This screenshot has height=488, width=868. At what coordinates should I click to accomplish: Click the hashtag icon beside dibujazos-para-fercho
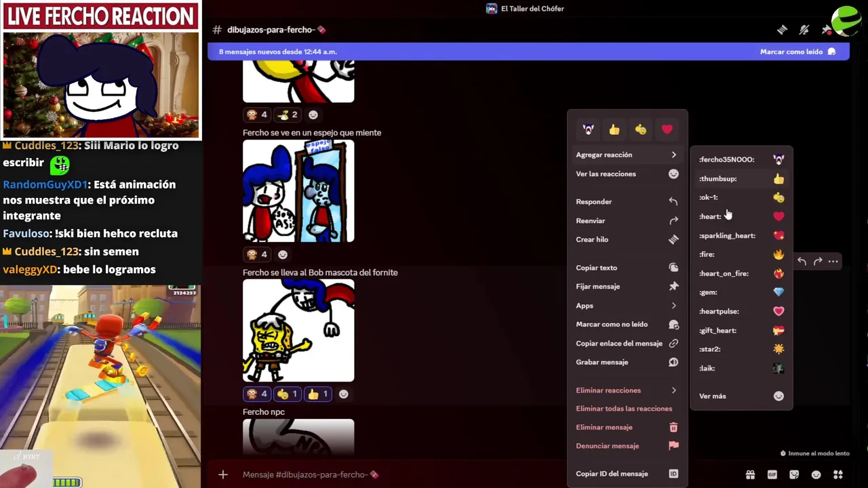[x=217, y=30]
